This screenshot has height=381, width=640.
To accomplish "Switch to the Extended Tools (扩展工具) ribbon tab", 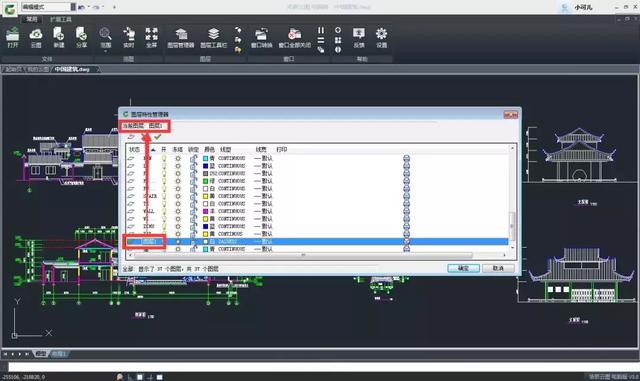I will (61, 19).
